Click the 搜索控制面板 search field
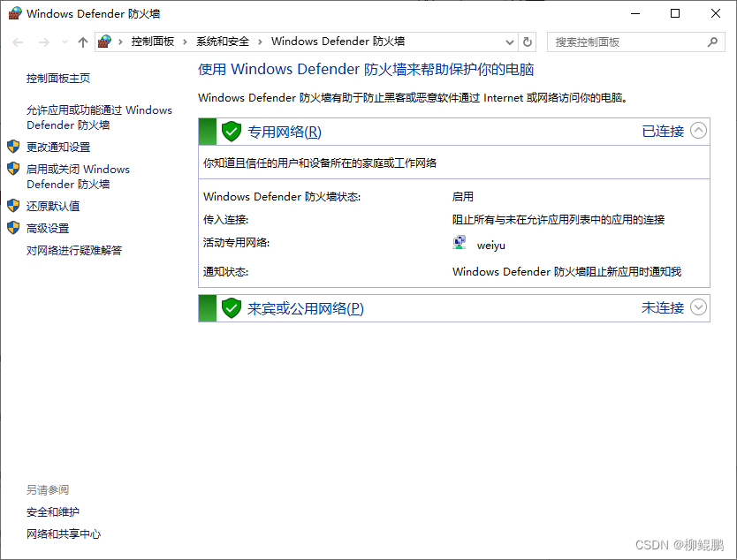Screen dimensions: 737x560 [627, 42]
